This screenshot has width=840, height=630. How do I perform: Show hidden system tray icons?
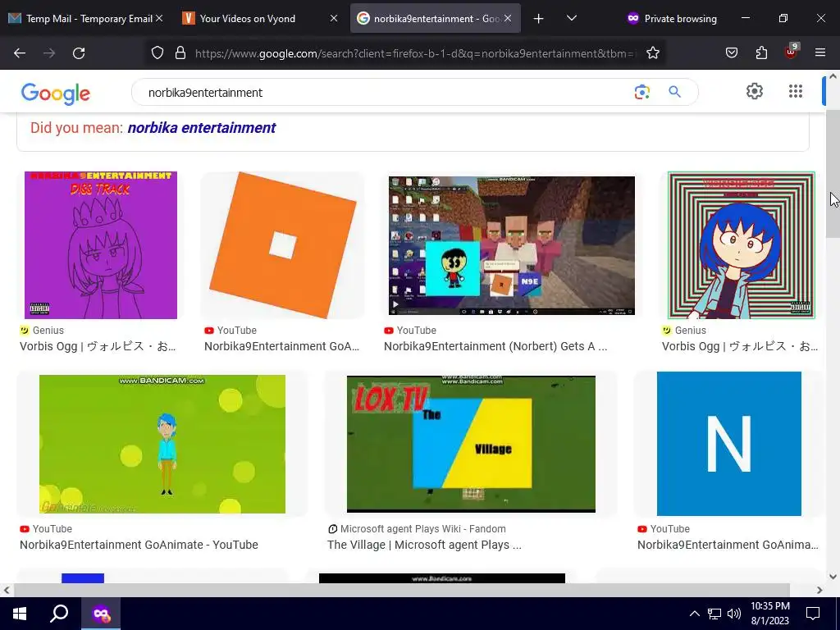click(694, 614)
